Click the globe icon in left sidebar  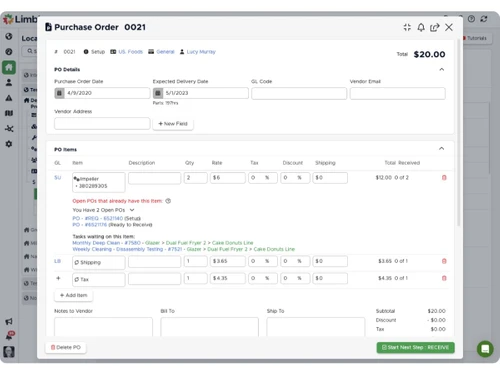click(x=9, y=36)
